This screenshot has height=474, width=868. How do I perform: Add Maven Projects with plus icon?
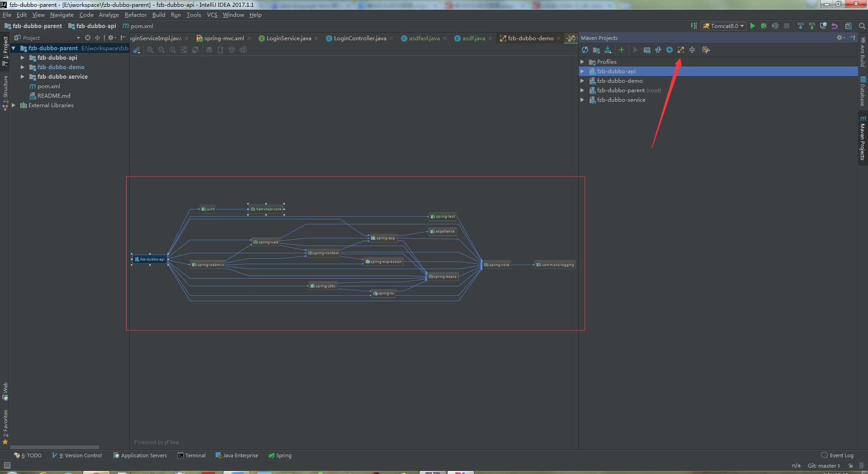622,50
